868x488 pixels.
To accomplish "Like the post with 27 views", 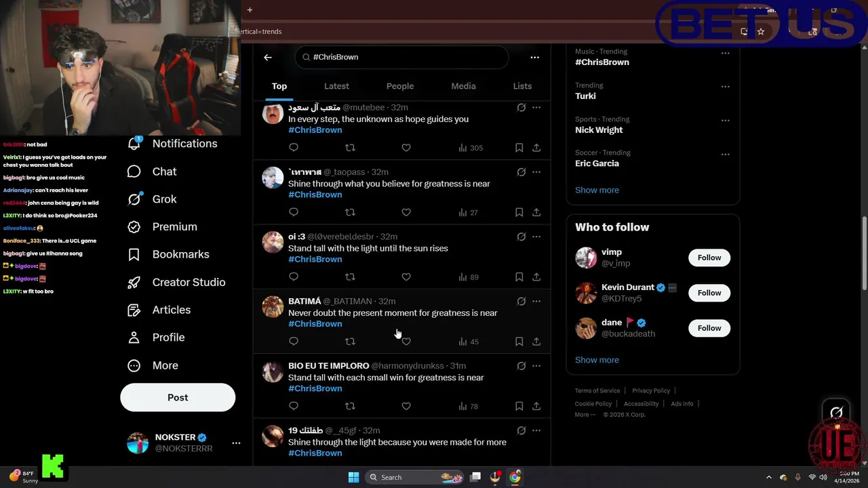I will point(406,212).
